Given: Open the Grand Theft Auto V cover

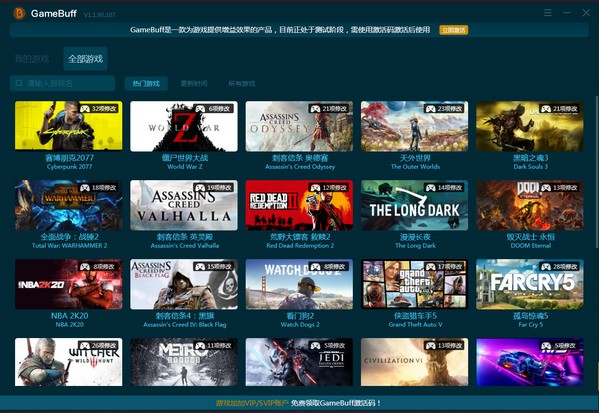Looking at the screenshot, I should click(x=414, y=284).
